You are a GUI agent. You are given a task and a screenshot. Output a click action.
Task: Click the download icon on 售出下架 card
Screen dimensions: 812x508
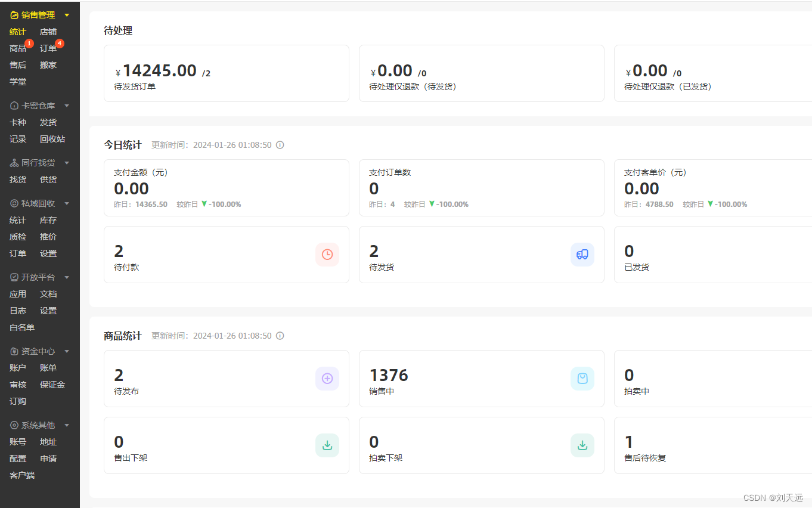(x=327, y=445)
